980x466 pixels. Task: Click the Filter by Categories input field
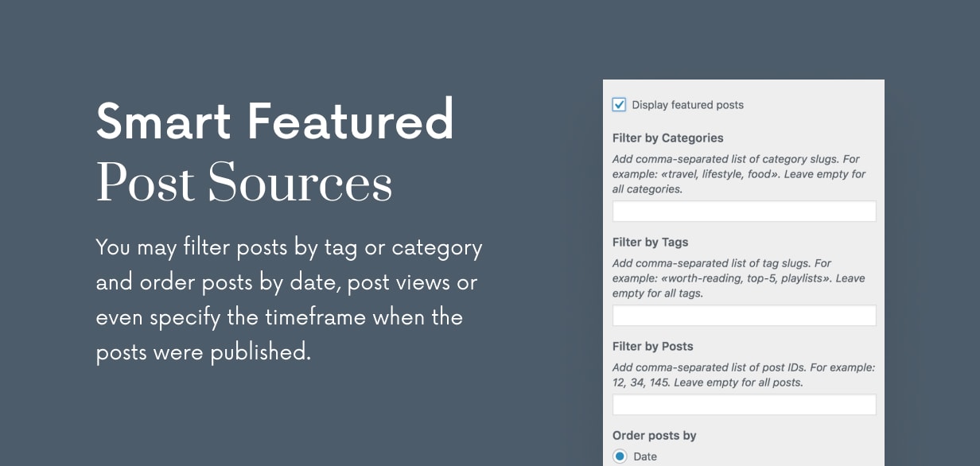click(744, 212)
